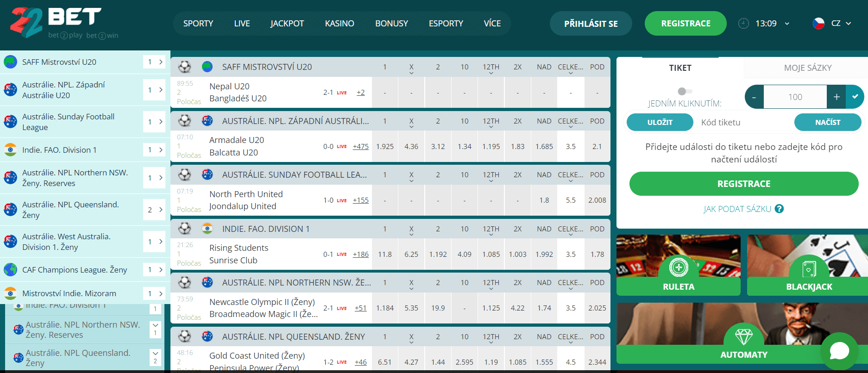Switch to the Moje sázky tab
The image size is (868, 373).
click(807, 68)
